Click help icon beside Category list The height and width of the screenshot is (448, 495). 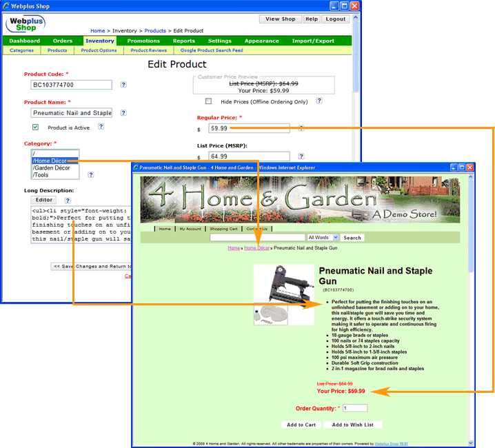coord(90,174)
